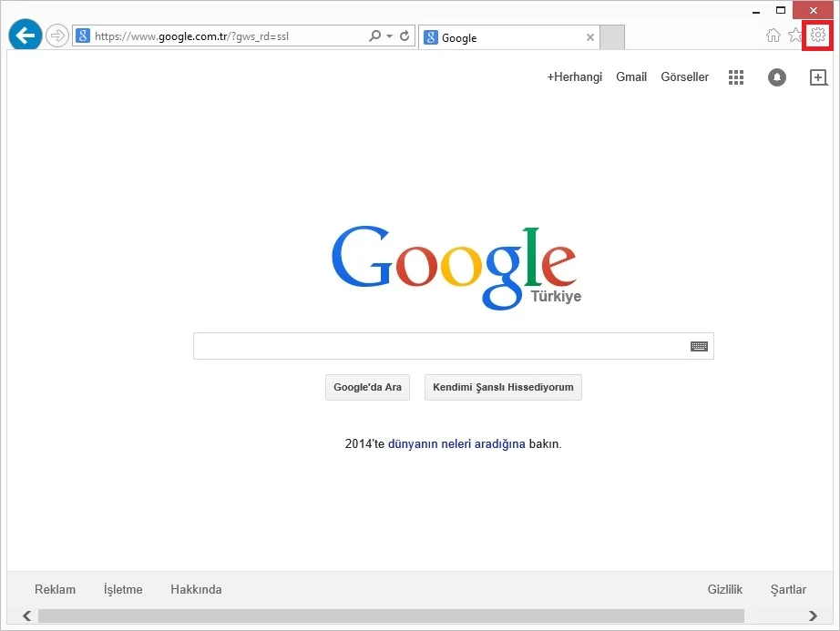Image resolution: width=840 pixels, height=631 pixels.
Task: Open the Görseller images link
Action: pyautogui.click(x=684, y=77)
